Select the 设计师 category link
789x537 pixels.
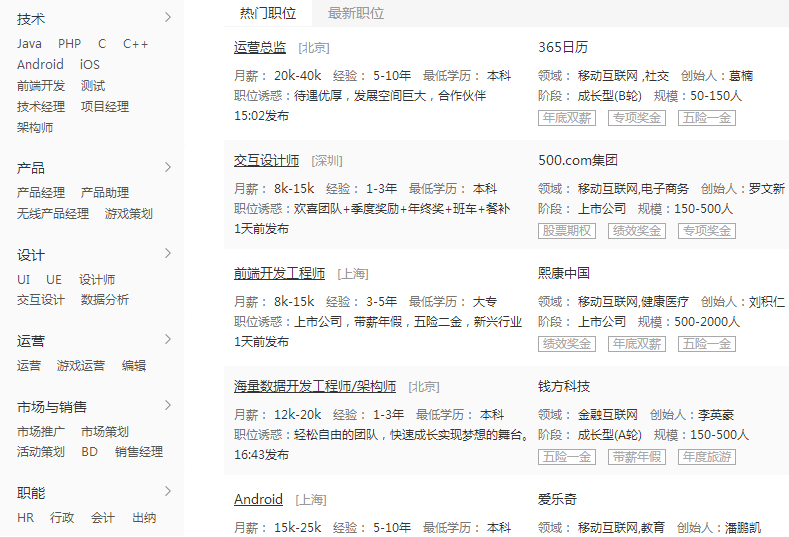tap(97, 279)
